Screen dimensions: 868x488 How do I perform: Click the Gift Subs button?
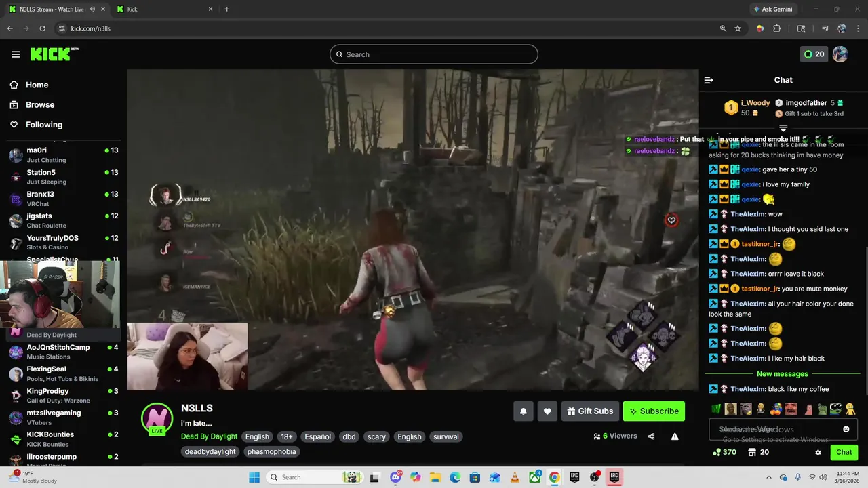pyautogui.click(x=589, y=411)
